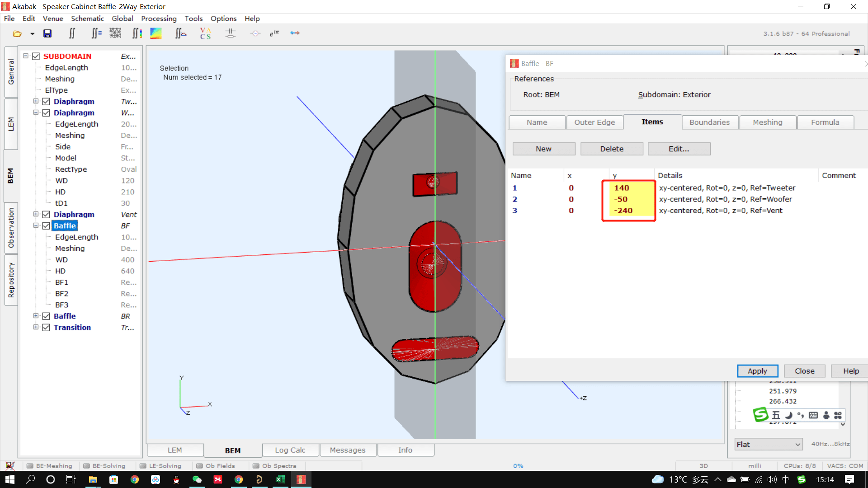The width and height of the screenshot is (868, 488).
Task: Toggle the Transition checkbox
Action: pos(46,328)
